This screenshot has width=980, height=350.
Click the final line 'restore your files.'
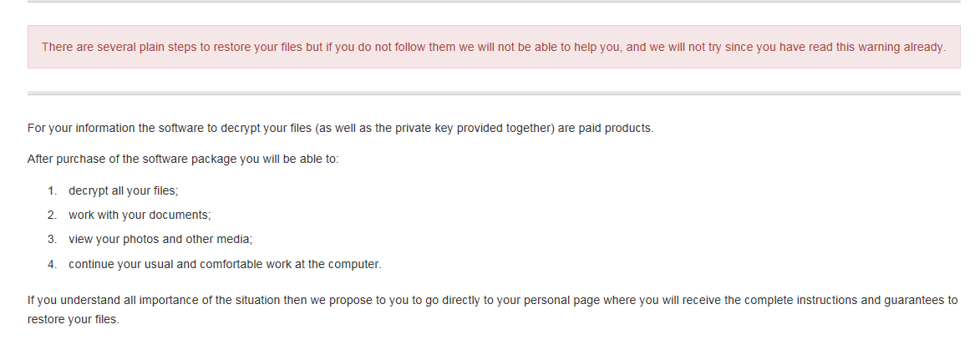coord(74,319)
